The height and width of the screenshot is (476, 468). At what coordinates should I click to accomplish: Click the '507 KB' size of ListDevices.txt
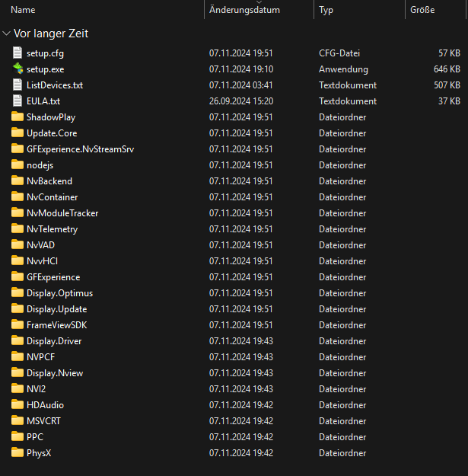(447, 85)
